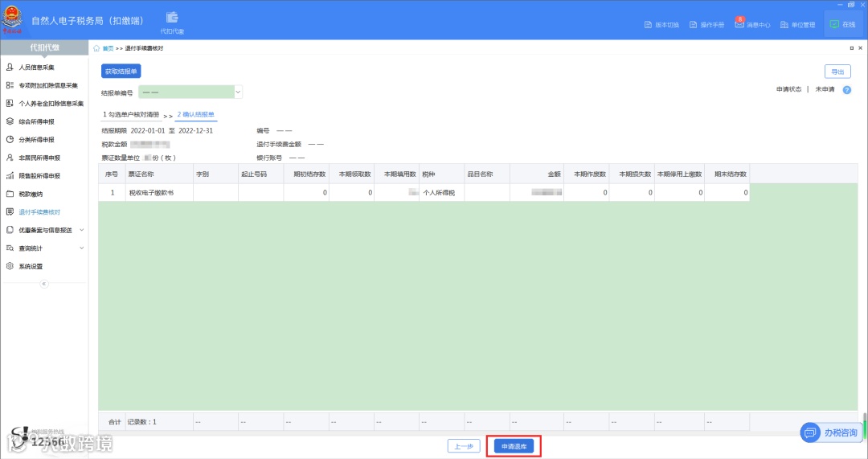This screenshot has height=459, width=868.
Task: Open 综合所得申报 in the sidebar
Action: (36, 121)
